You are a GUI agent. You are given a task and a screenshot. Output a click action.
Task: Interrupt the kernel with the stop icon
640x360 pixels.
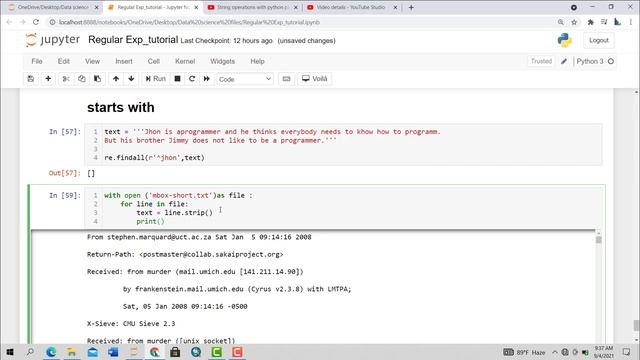178,79
